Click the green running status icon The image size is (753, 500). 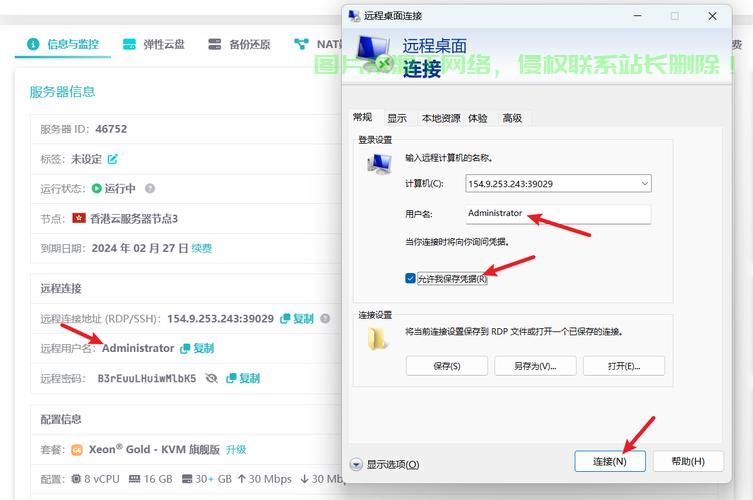coord(97,188)
